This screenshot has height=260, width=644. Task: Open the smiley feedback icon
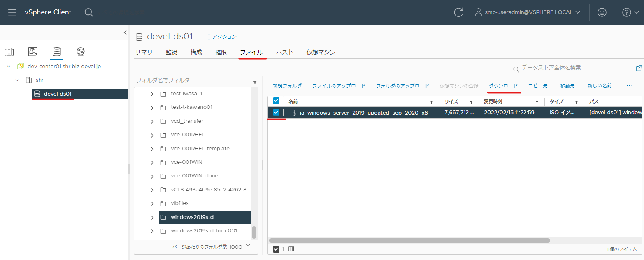coord(602,12)
